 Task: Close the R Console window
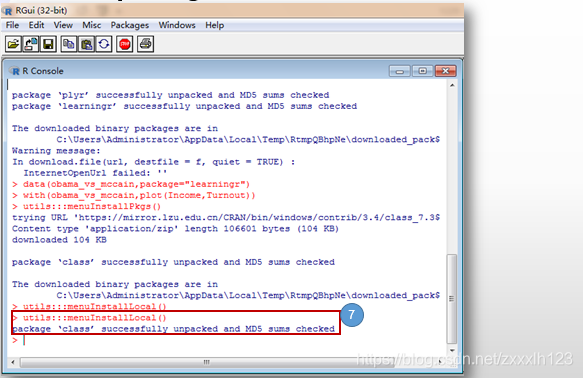445,71
